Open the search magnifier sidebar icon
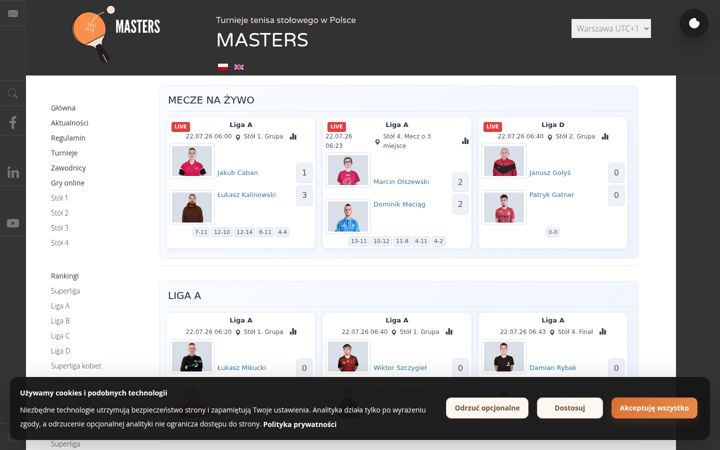The height and width of the screenshot is (450, 720). pyautogui.click(x=13, y=94)
